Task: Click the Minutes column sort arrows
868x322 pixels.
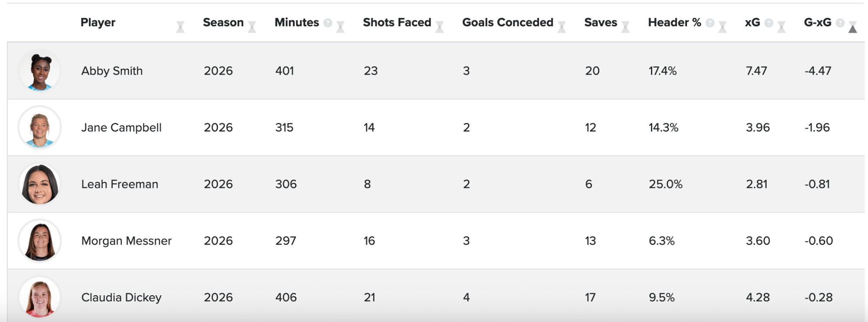Action: (340, 27)
